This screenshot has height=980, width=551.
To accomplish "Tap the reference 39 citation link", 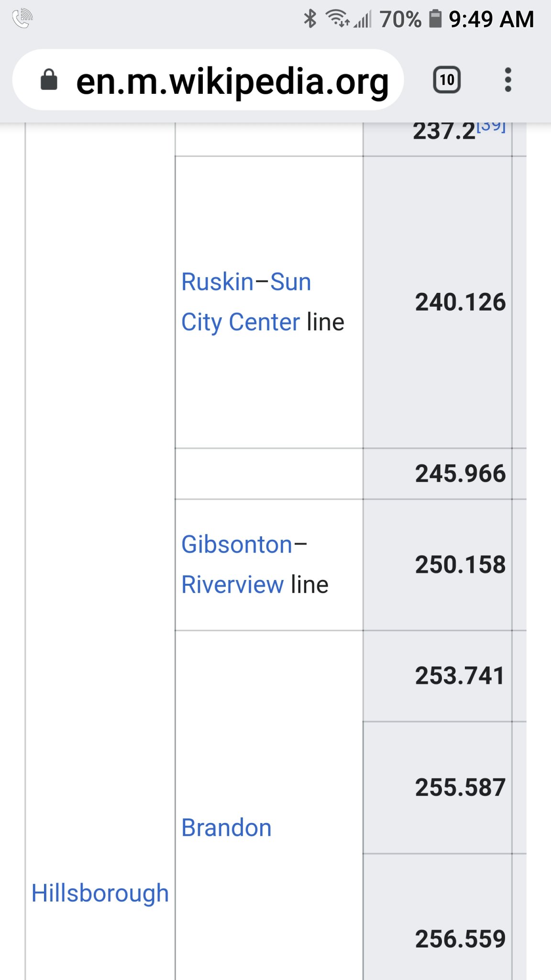I will [x=491, y=126].
